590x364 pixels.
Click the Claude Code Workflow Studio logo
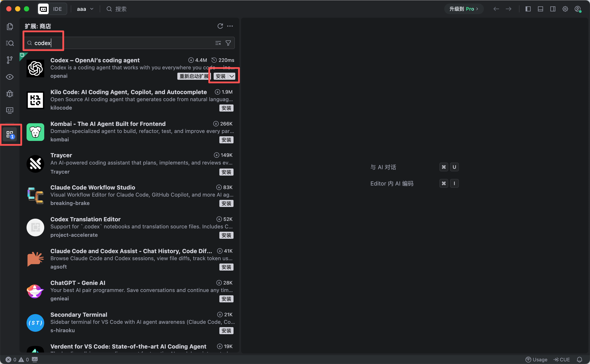coord(35,195)
